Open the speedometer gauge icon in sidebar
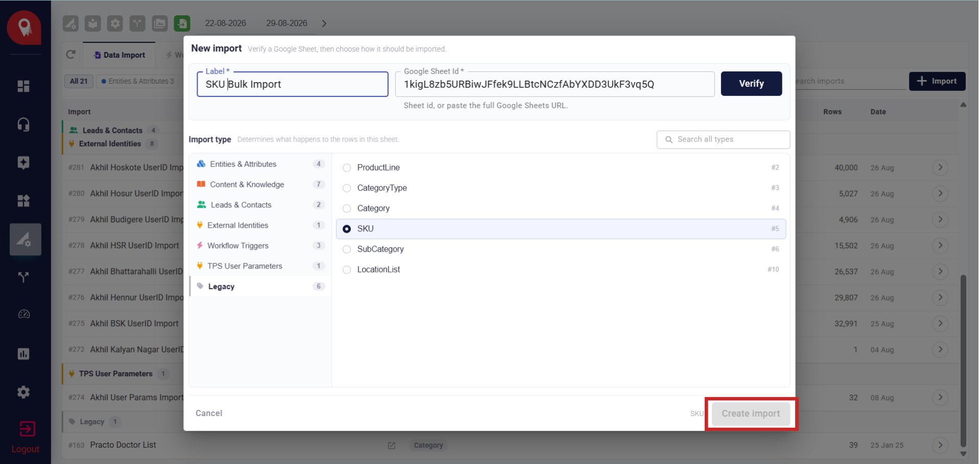The width and height of the screenshot is (980, 464). click(x=23, y=314)
